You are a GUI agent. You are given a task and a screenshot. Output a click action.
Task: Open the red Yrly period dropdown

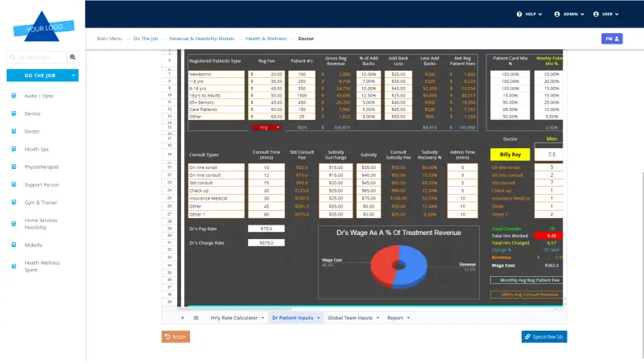point(266,127)
